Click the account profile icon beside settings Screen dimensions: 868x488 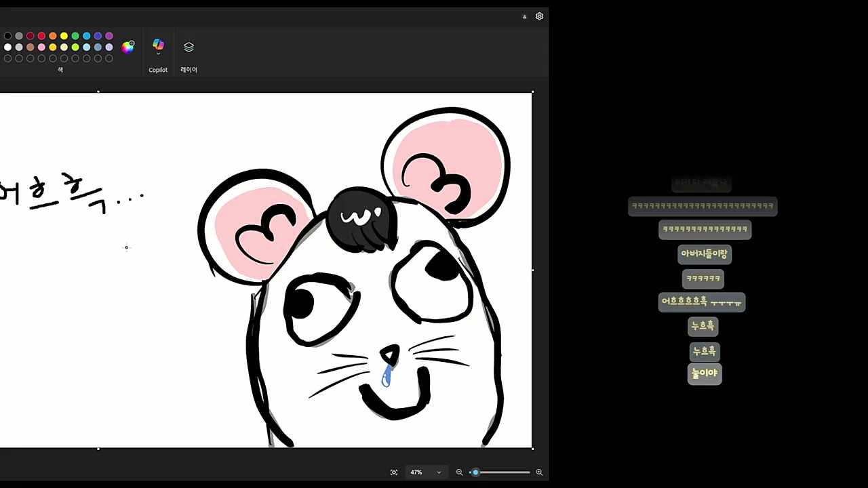coord(524,16)
